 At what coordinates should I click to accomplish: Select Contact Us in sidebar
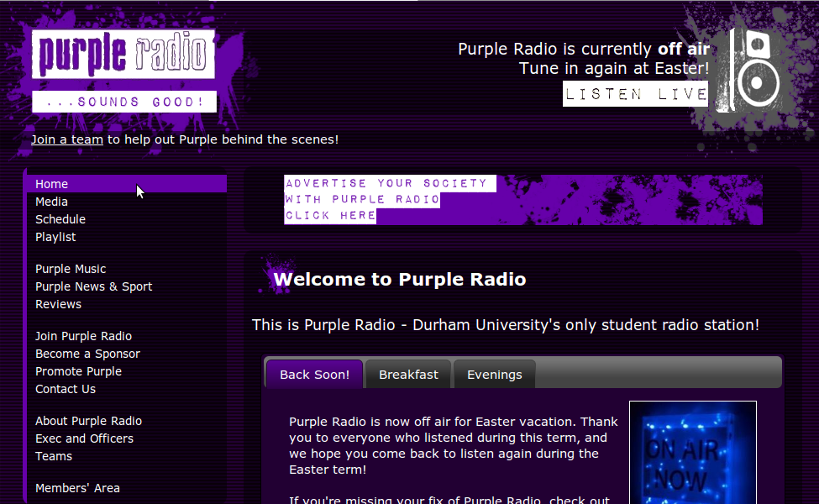[66, 389]
